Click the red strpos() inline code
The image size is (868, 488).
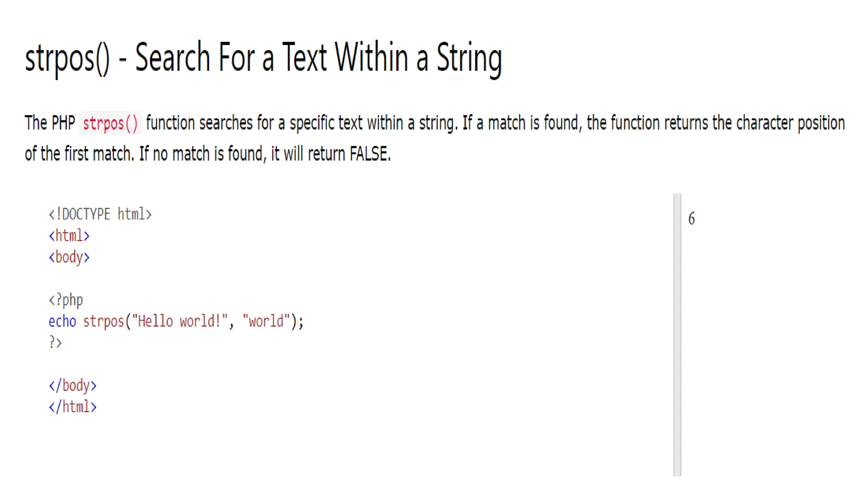coord(110,123)
